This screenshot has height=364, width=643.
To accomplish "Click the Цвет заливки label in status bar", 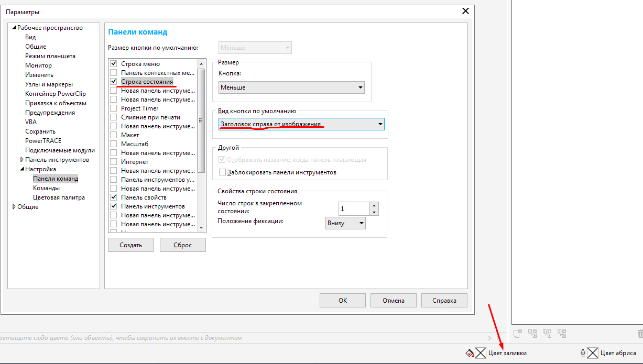I will 507,354.
